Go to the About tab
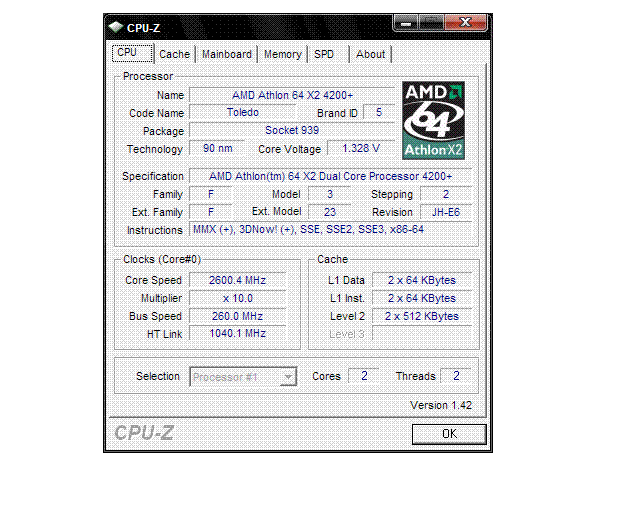Viewport: 640px width, 512px height. coord(371,54)
